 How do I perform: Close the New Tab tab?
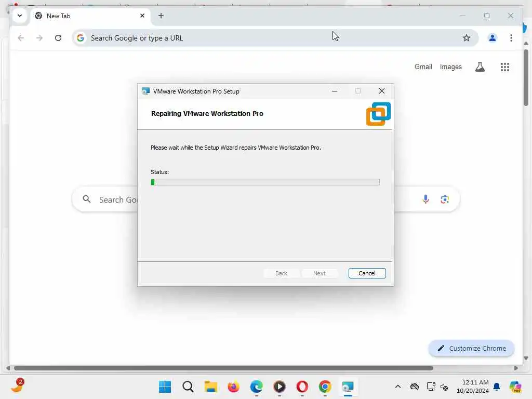(142, 16)
